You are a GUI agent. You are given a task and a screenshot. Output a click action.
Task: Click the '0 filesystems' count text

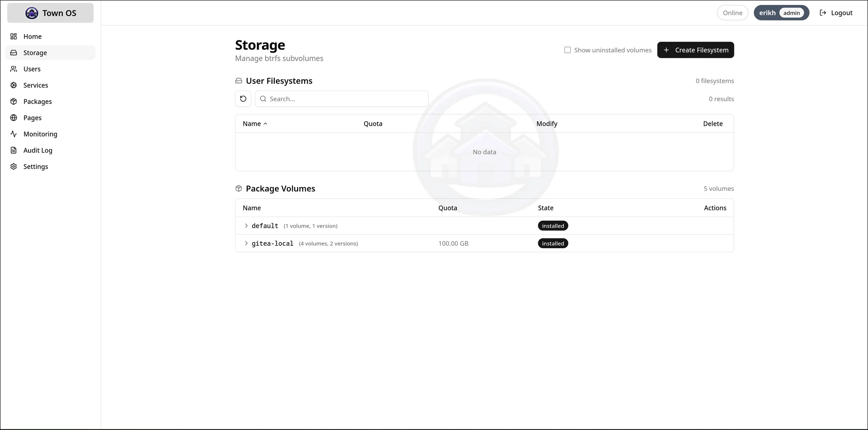pyautogui.click(x=715, y=81)
